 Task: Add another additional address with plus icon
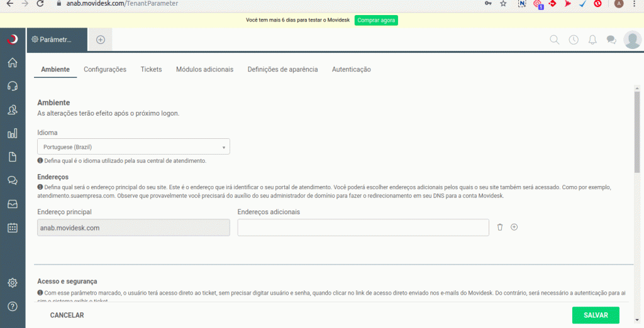coord(514,227)
